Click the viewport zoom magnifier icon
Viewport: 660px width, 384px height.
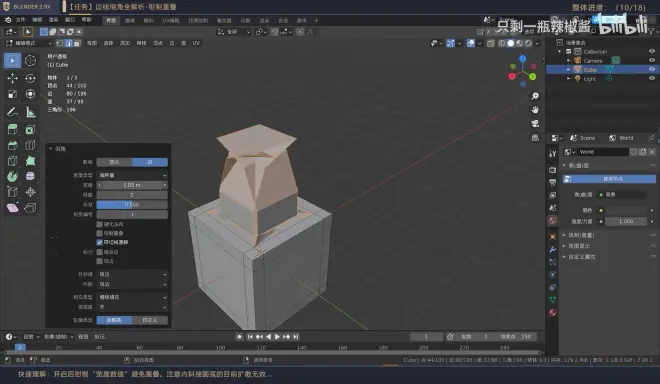click(535, 96)
